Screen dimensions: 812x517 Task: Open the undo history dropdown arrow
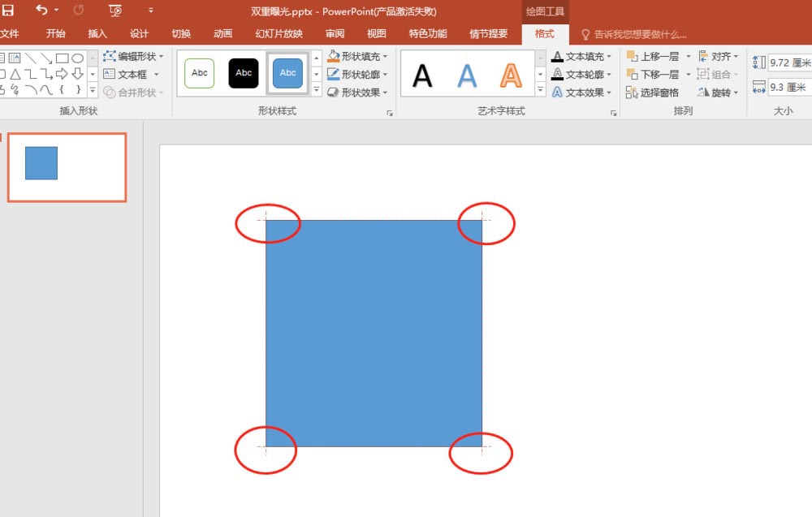pyautogui.click(x=57, y=10)
